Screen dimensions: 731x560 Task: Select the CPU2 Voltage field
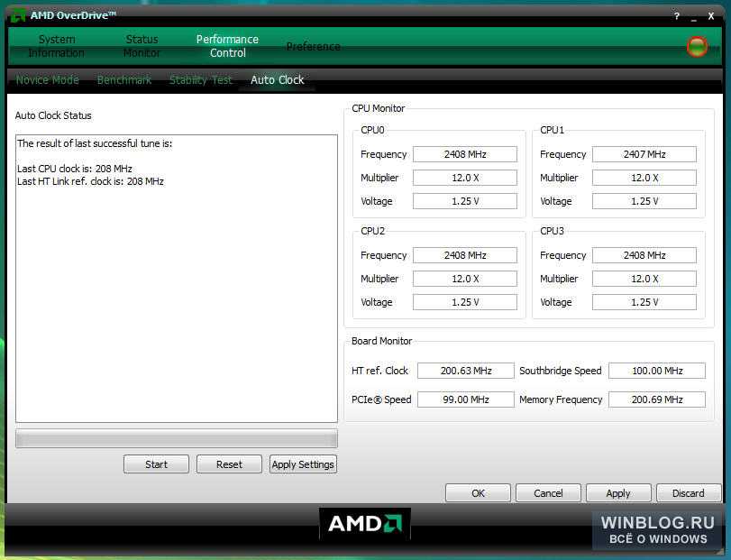click(x=465, y=302)
